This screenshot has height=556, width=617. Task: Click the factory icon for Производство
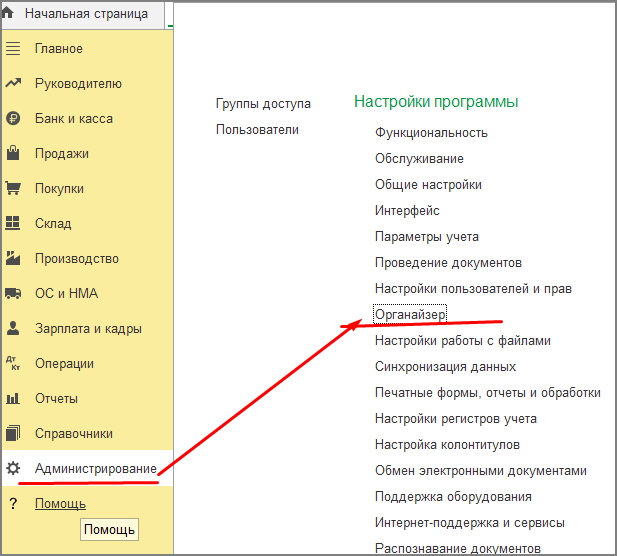click(x=13, y=258)
